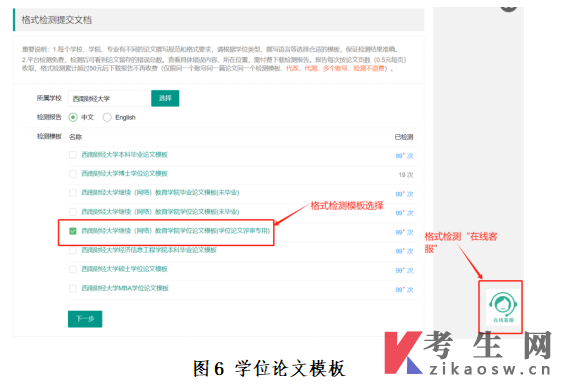Click 99+ 次 count for 经济信息工程学院 row

(x=404, y=251)
